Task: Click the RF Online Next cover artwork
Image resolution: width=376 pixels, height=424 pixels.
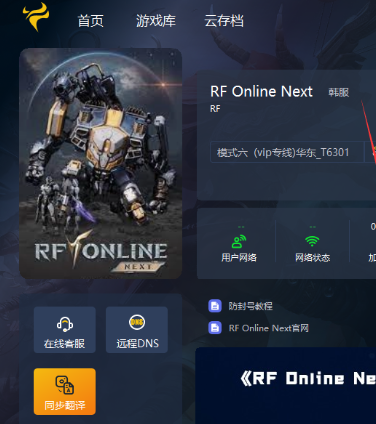Action: (x=101, y=163)
